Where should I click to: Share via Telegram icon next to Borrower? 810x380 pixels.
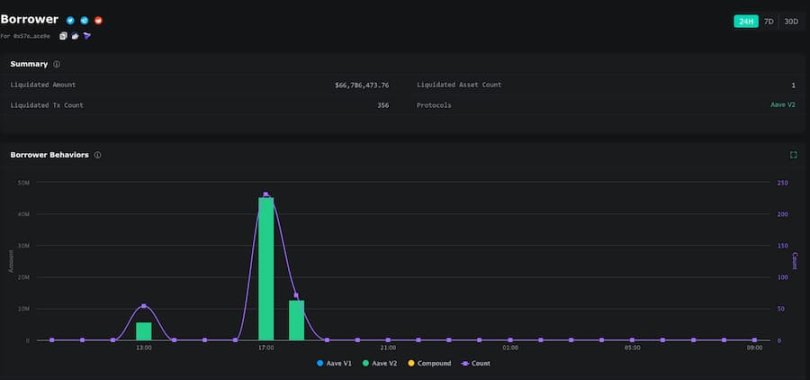[84, 21]
